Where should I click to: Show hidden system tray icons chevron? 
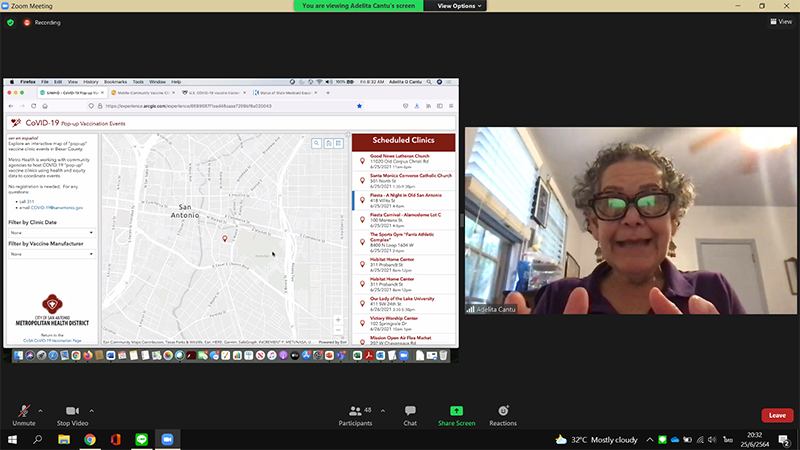point(649,439)
